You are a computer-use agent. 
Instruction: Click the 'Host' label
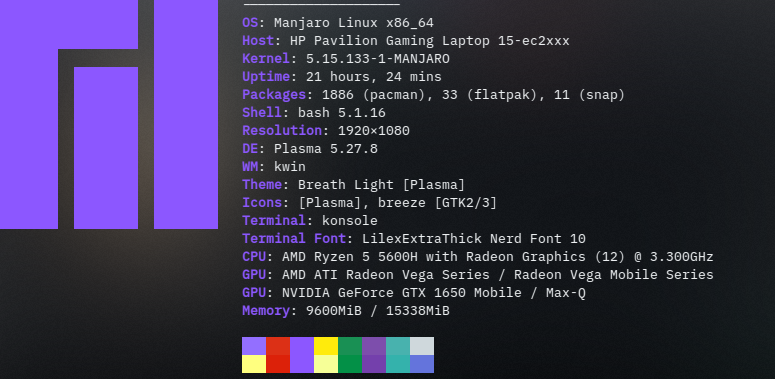(258, 41)
